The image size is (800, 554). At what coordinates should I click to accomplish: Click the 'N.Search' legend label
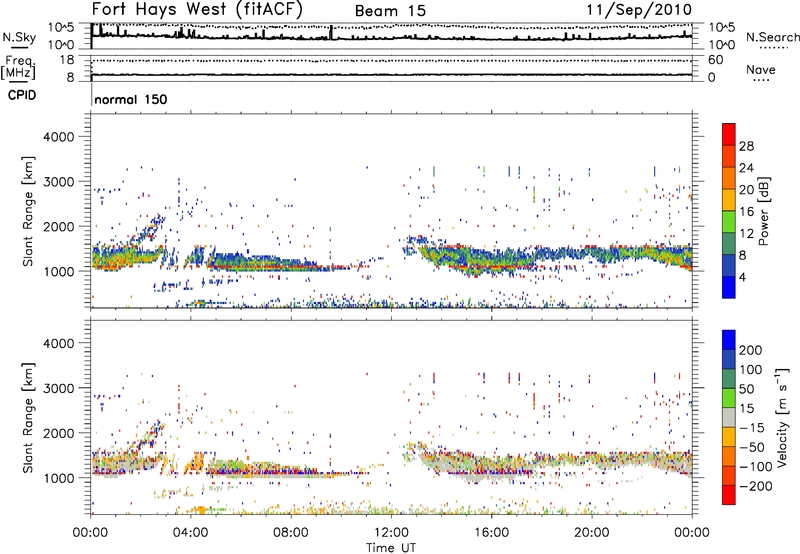(772, 37)
